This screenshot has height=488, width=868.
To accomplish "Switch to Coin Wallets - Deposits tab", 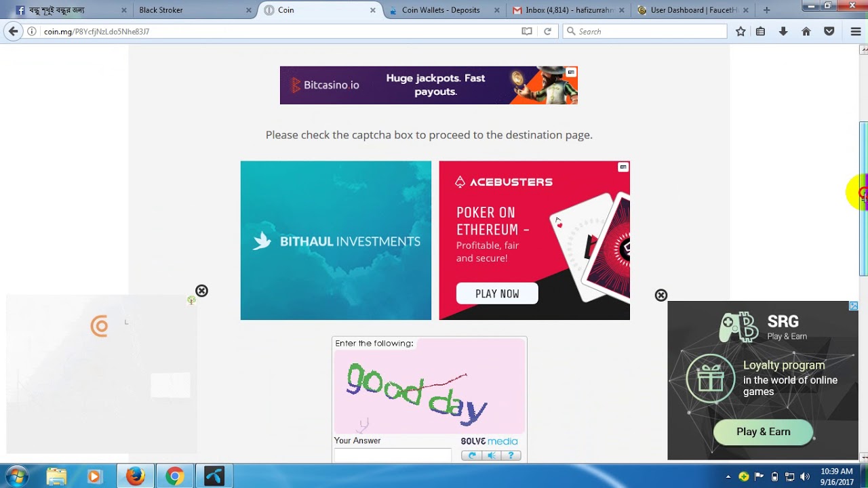I will click(x=443, y=10).
